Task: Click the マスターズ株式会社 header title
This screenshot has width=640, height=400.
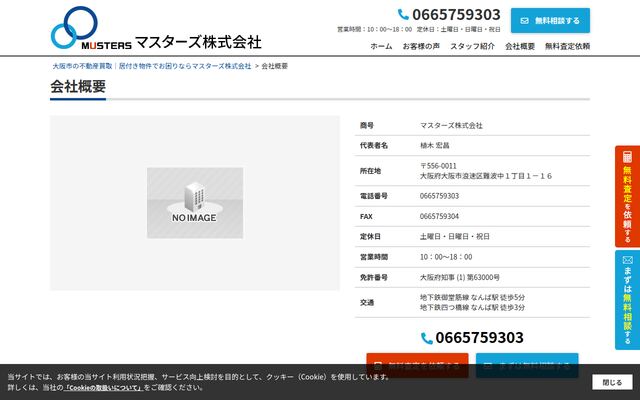Action: click(x=198, y=42)
